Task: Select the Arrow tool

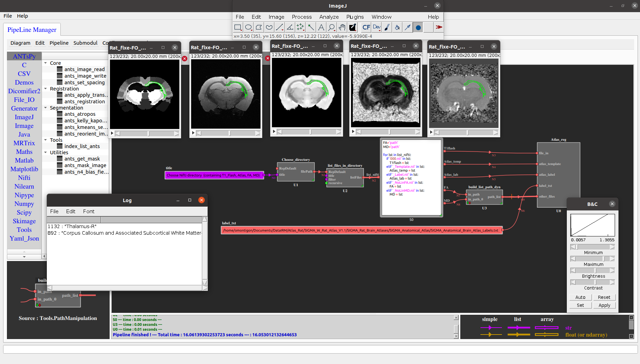Action: click(x=408, y=27)
